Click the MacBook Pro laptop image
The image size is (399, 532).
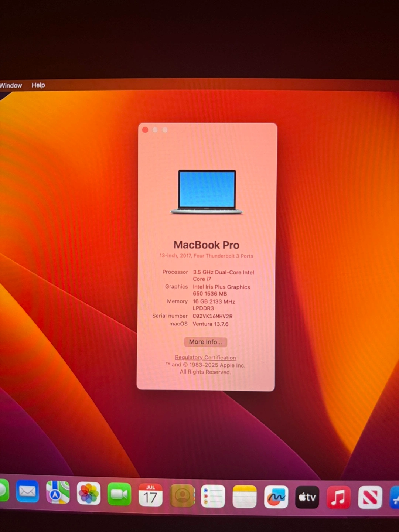click(207, 192)
